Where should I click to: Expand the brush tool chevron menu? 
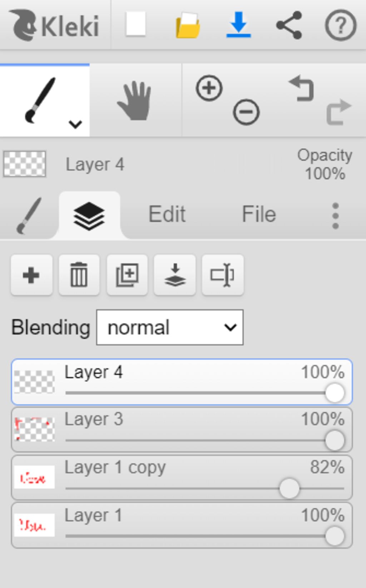pyautogui.click(x=75, y=124)
